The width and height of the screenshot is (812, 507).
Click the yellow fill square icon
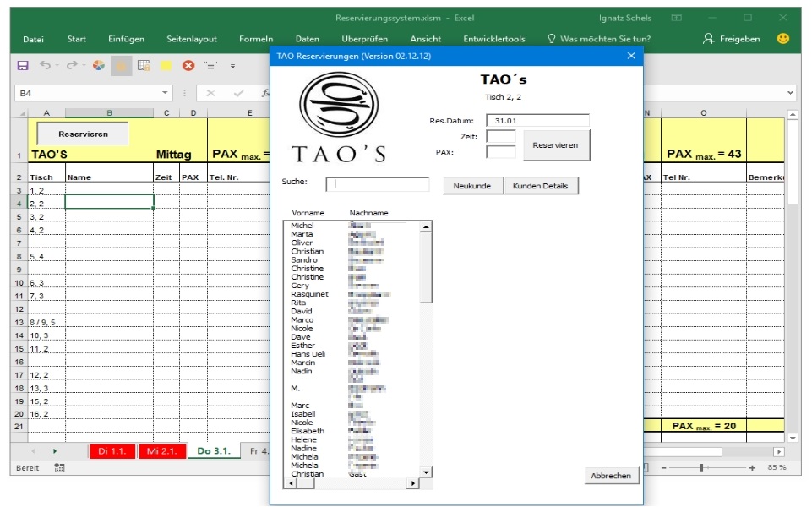tap(166, 66)
